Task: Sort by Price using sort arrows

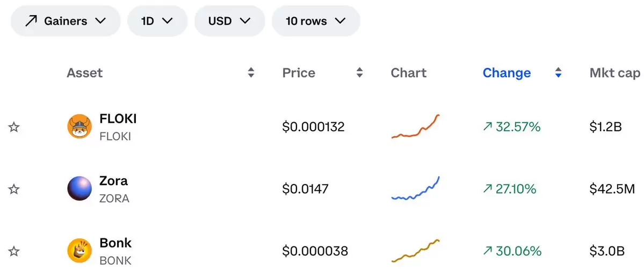Action: [359, 73]
